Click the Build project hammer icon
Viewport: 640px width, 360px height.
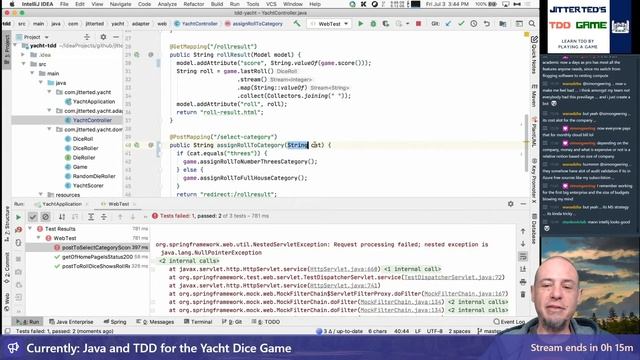point(297,24)
